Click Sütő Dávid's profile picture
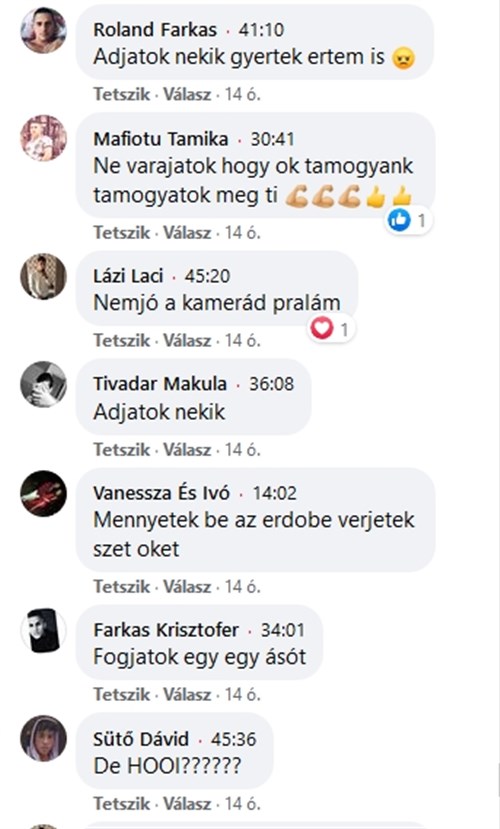Viewport: 500px width, 829px height. point(43,739)
